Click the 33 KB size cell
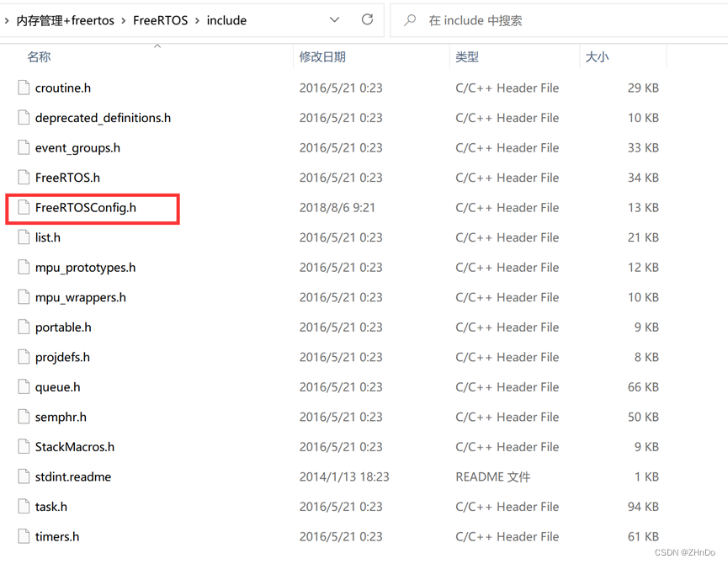728x564 pixels. click(x=643, y=147)
